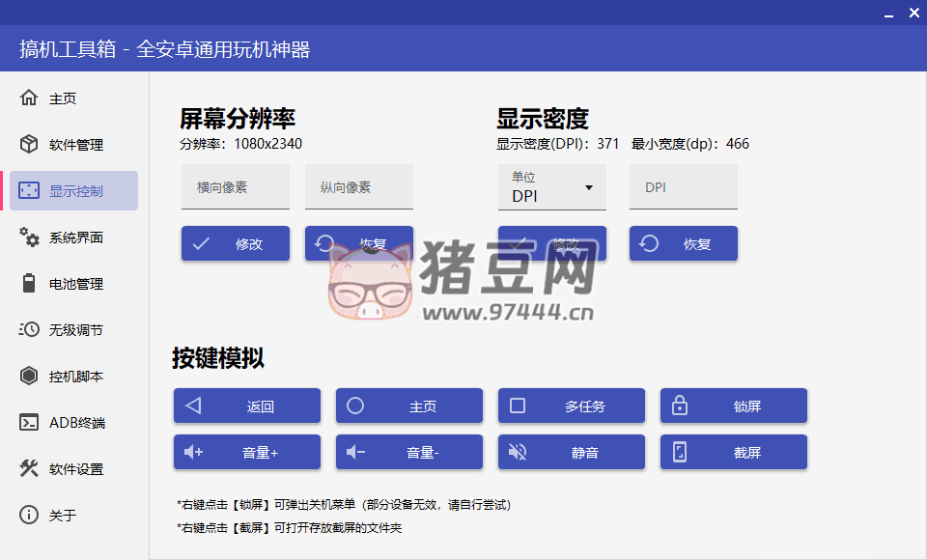Trigger the 多任务 multitask button
Image resolution: width=927 pixels, height=560 pixels.
pyautogui.click(x=571, y=406)
